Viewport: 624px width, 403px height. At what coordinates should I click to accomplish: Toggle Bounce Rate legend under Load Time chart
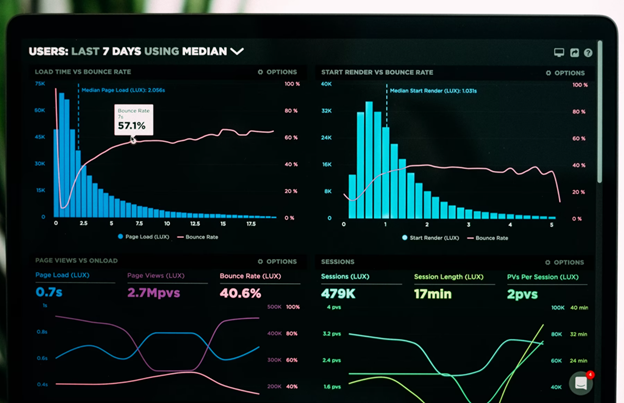tap(198, 237)
